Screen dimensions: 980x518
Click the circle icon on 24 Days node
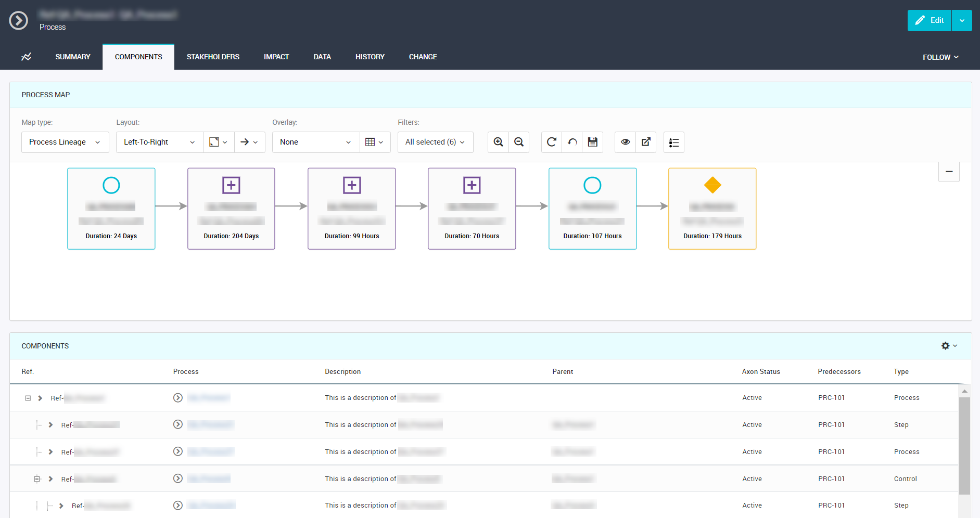(111, 185)
